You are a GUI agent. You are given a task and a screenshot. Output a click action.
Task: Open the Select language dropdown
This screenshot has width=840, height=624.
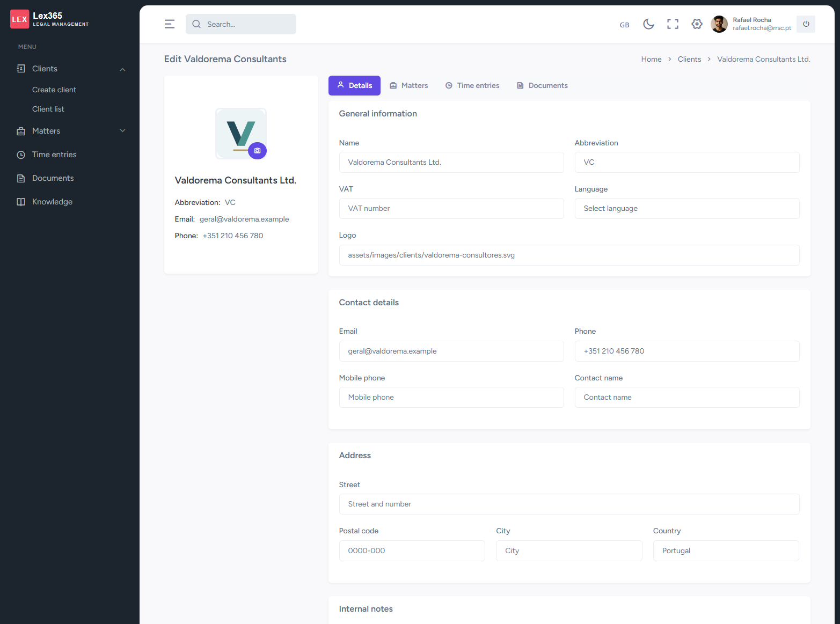(x=687, y=209)
